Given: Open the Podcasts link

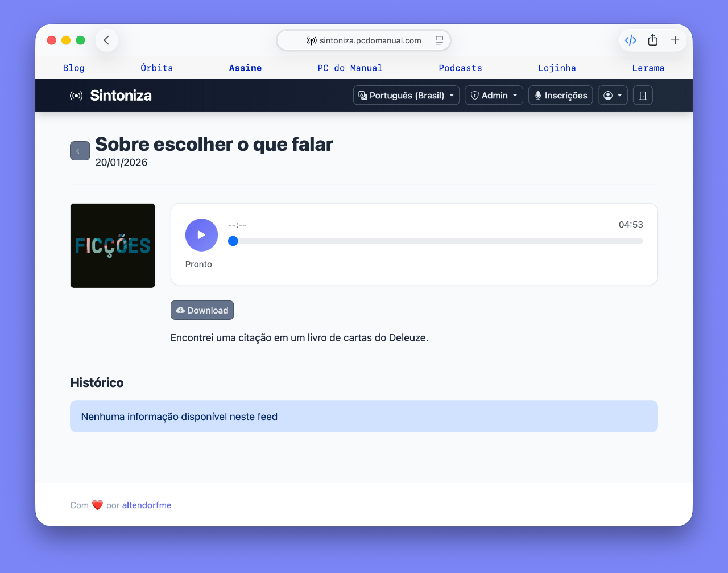Looking at the screenshot, I should pyautogui.click(x=461, y=68).
